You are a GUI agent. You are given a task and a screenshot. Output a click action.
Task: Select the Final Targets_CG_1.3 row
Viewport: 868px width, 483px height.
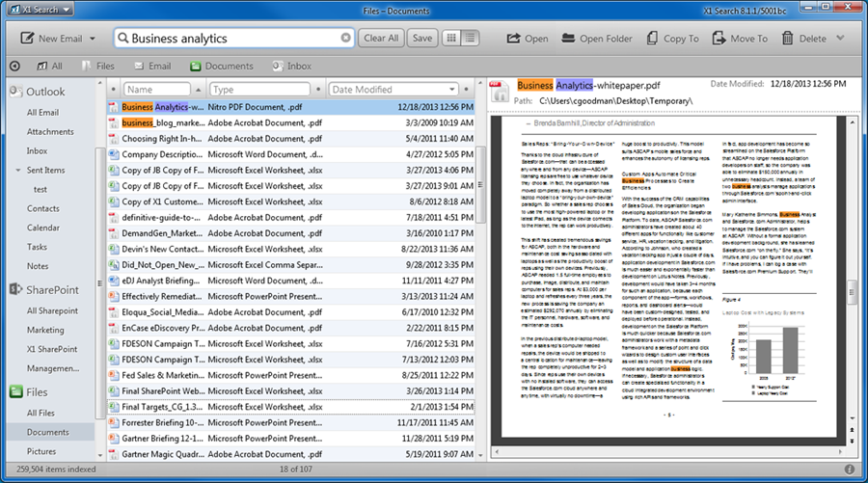click(290, 407)
